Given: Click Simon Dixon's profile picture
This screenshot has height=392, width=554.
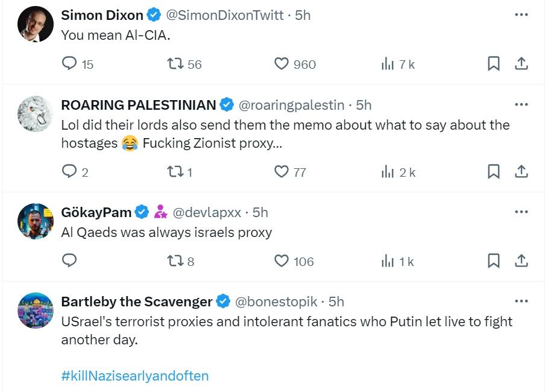Looking at the screenshot, I should 36,25.
